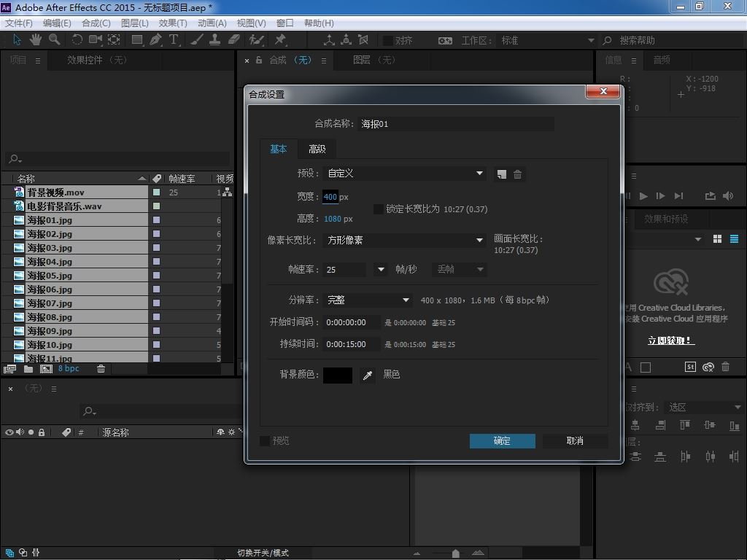Screen dimensions: 747x560
Task: Click the interpret footage icon
Action: coord(9,368)
